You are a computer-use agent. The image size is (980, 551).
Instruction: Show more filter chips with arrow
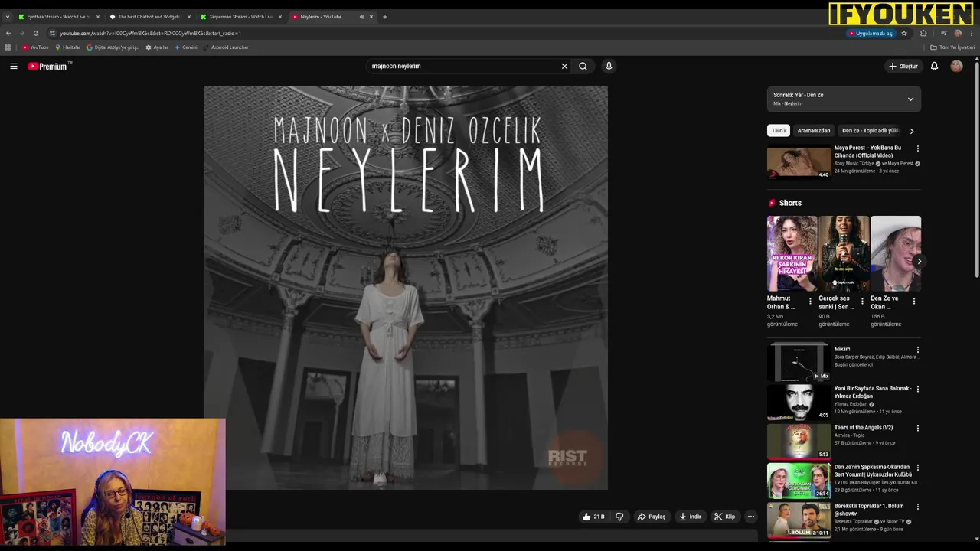[x=911, y=131]
